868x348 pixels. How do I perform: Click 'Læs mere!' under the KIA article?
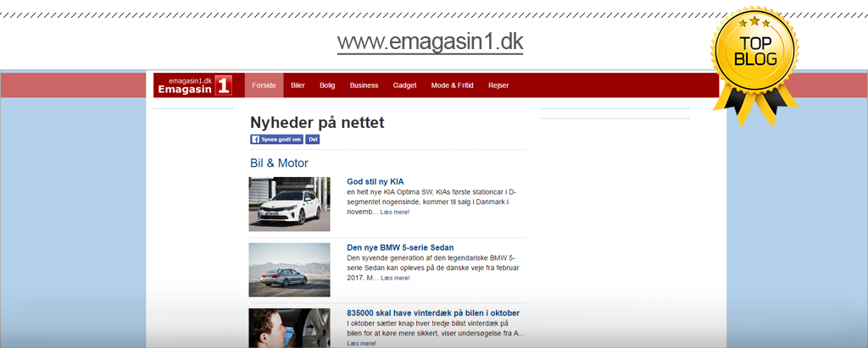pyautogui.click(x=395, y=213)
